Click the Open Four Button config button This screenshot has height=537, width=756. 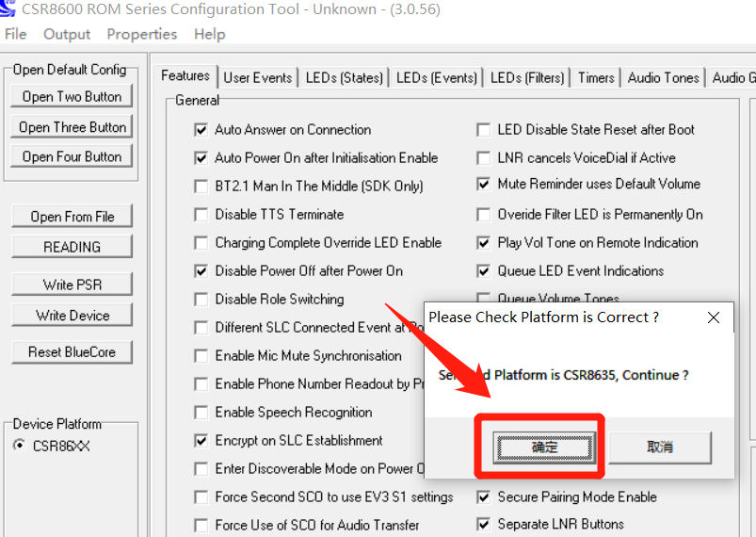(72, 156)
